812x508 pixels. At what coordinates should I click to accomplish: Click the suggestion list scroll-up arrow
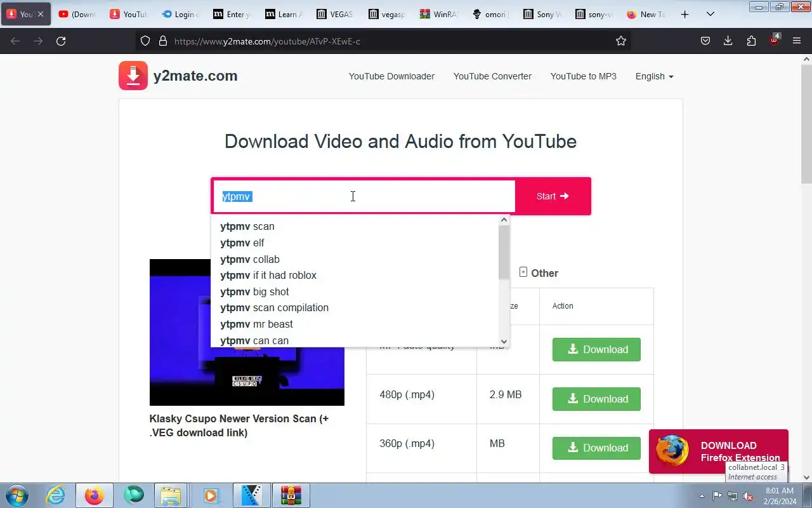click(x=504, y=220)
